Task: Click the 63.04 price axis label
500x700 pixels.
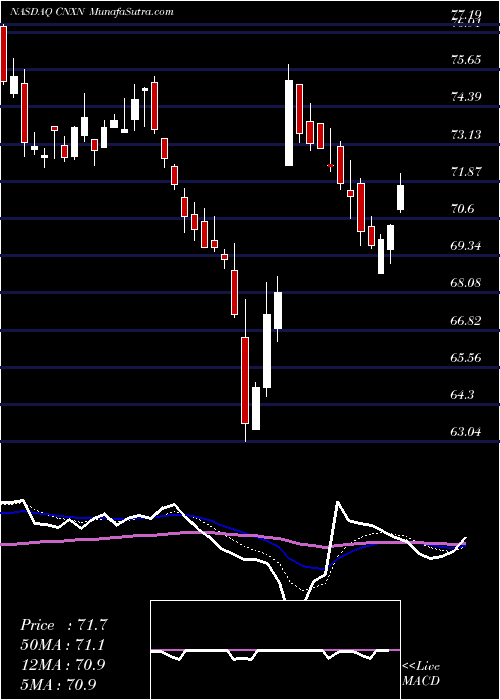Action: pos(466,432)
